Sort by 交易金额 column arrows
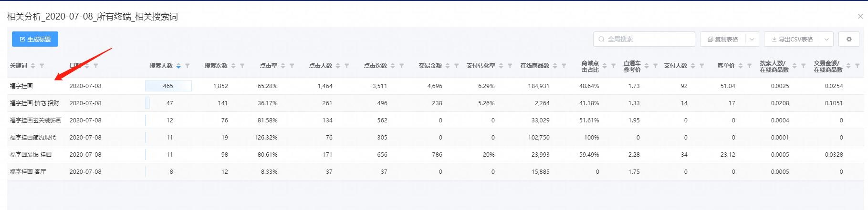868x210 pixels. pos(448,66)
